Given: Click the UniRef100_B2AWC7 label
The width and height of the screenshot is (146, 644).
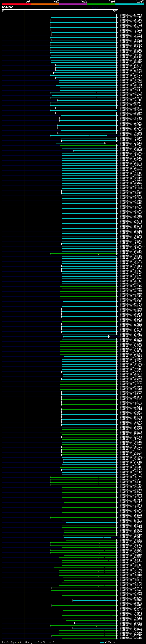Looking at the screenshot, I should click(x=131, y=359).
